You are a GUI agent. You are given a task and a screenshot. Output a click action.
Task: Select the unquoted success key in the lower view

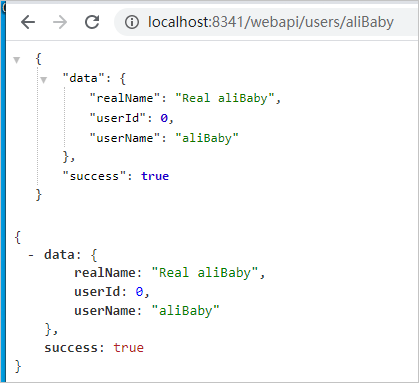[x=71, y=348]
